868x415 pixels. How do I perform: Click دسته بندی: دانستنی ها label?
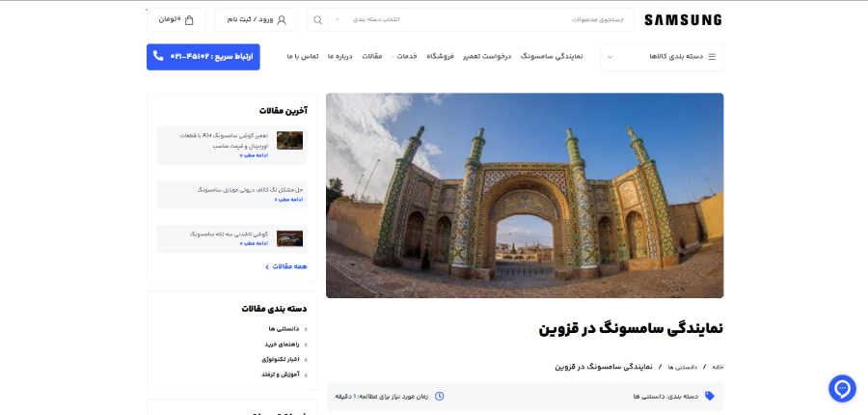click(x=665, y=396)
